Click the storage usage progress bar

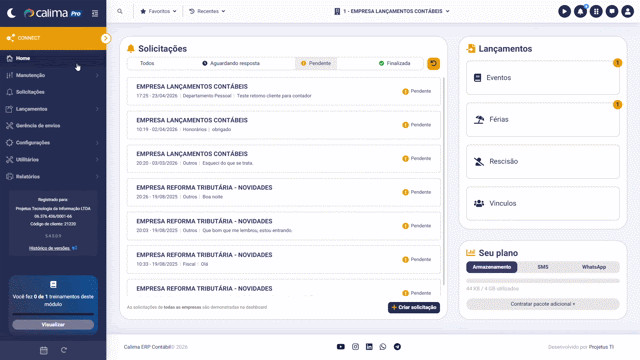(x=543, y=281)
